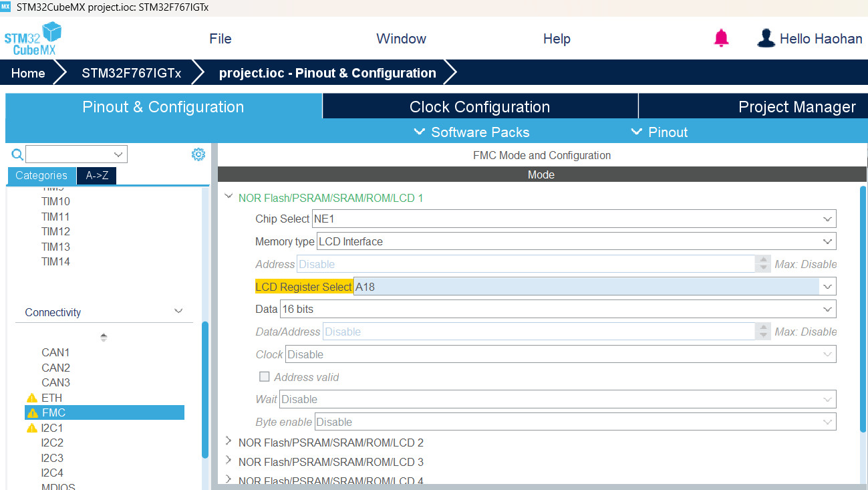Select TIM11 in the list
The image size is (868, 490).
click(x=55, y=217)
